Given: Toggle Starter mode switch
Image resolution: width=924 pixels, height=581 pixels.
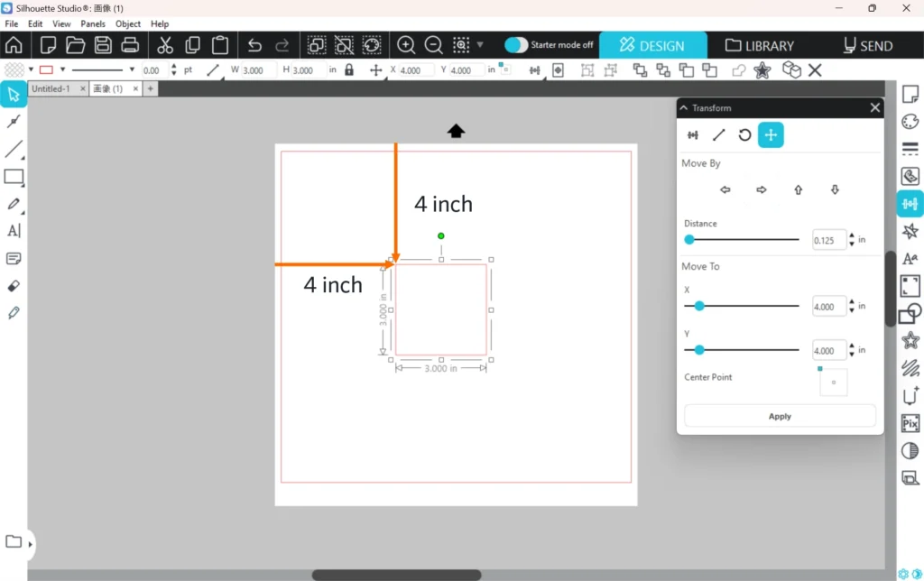Looking at the screenshot, I should pos(516,45).
